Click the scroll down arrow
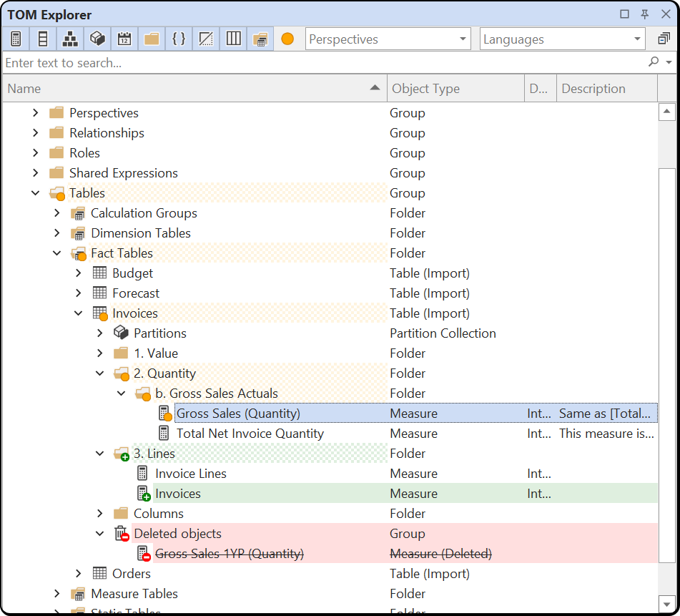 pos(666,603)
